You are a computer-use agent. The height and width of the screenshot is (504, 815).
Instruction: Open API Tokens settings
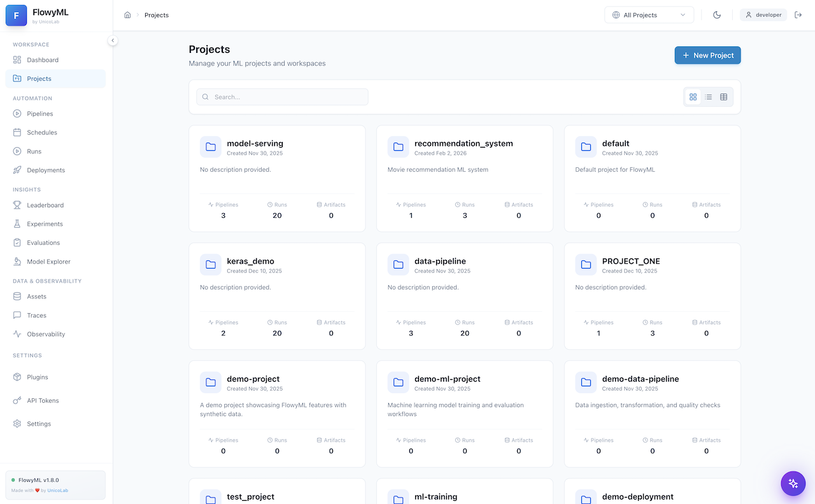pos(43,400)
